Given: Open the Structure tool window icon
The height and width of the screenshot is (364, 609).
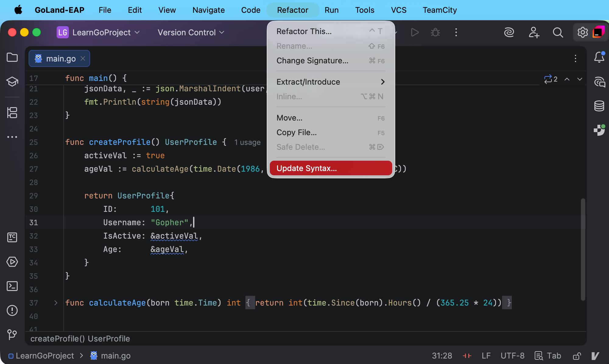Looking at the screenshot, I should (12, 113).
